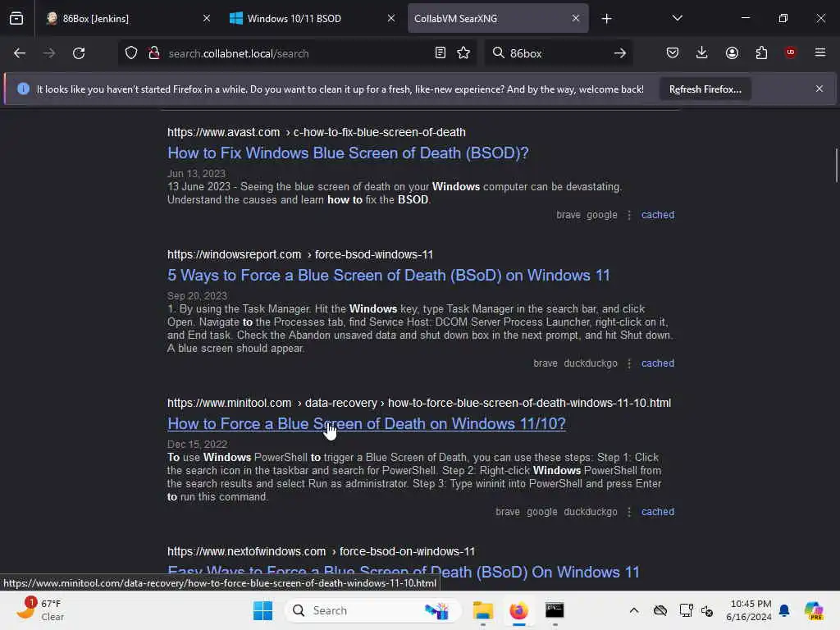The image size is (840, 630).
Task: Click the OneDrive cloud tray icon
Action: (660, 610)
